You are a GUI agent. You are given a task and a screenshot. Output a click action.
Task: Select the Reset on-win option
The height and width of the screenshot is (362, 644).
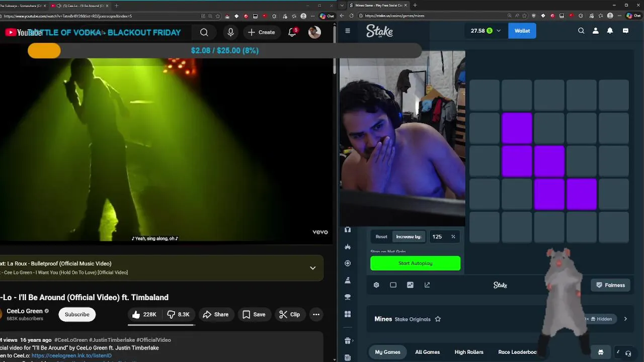pyautogui.click(x=381, y=237)
